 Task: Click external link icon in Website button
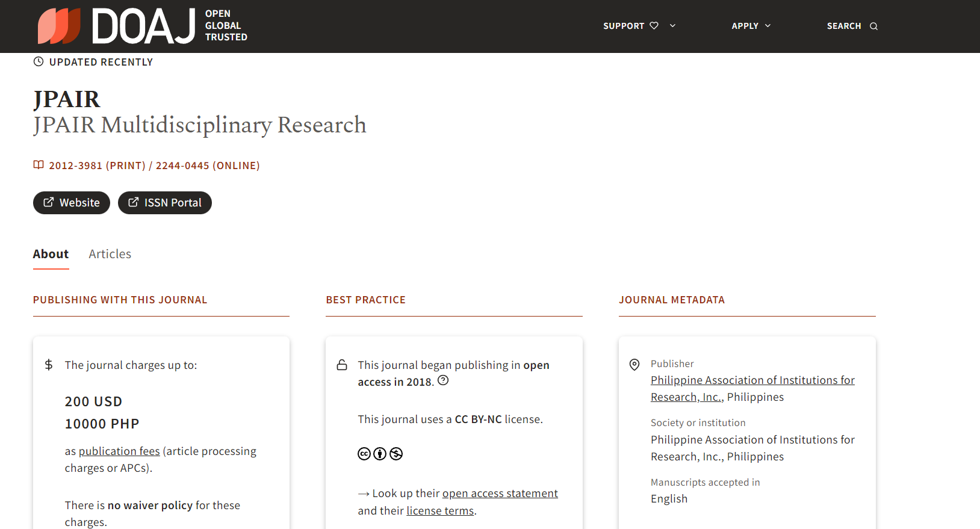point(49,202)
